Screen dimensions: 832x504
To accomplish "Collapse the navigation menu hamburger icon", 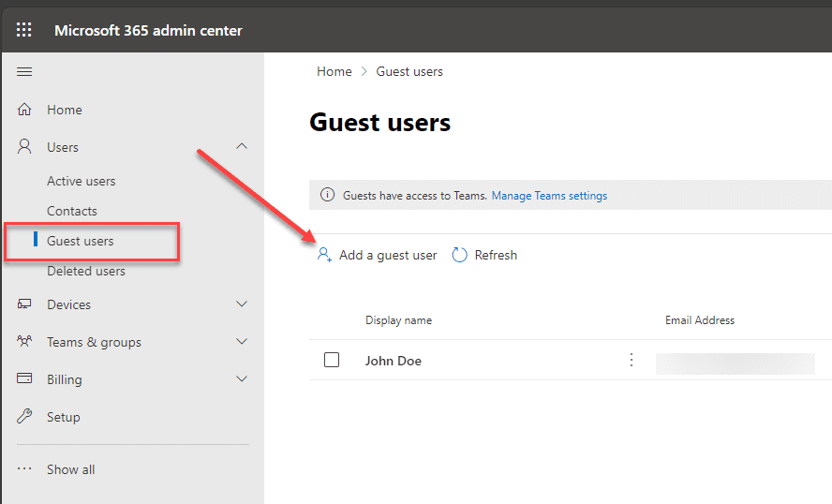I will (24, 71).
